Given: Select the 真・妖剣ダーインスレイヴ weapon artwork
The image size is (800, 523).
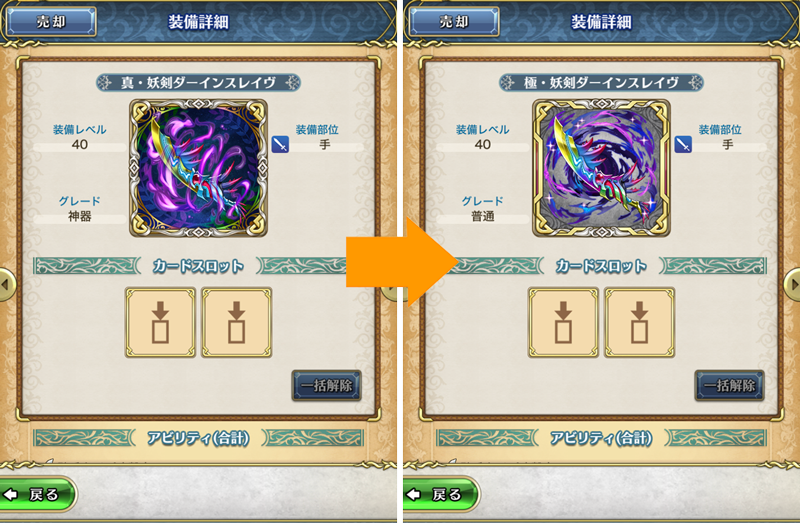Looking at the screenshot, I should [198, 168].
